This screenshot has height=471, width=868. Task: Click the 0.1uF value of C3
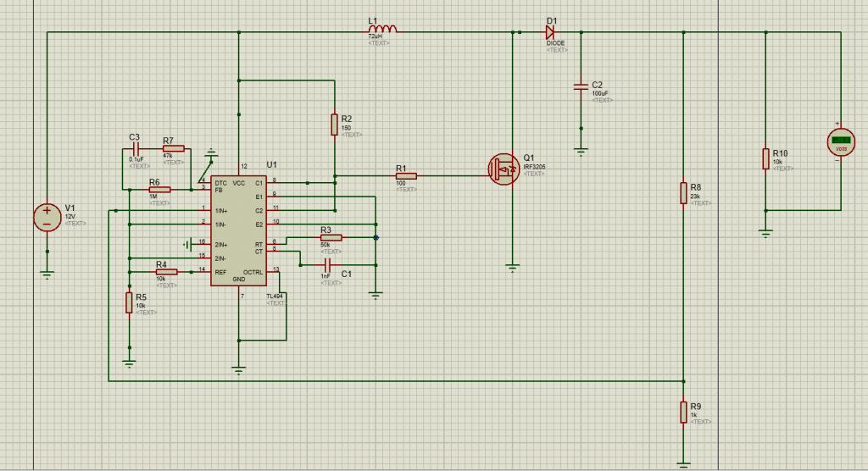pos(136,159)
